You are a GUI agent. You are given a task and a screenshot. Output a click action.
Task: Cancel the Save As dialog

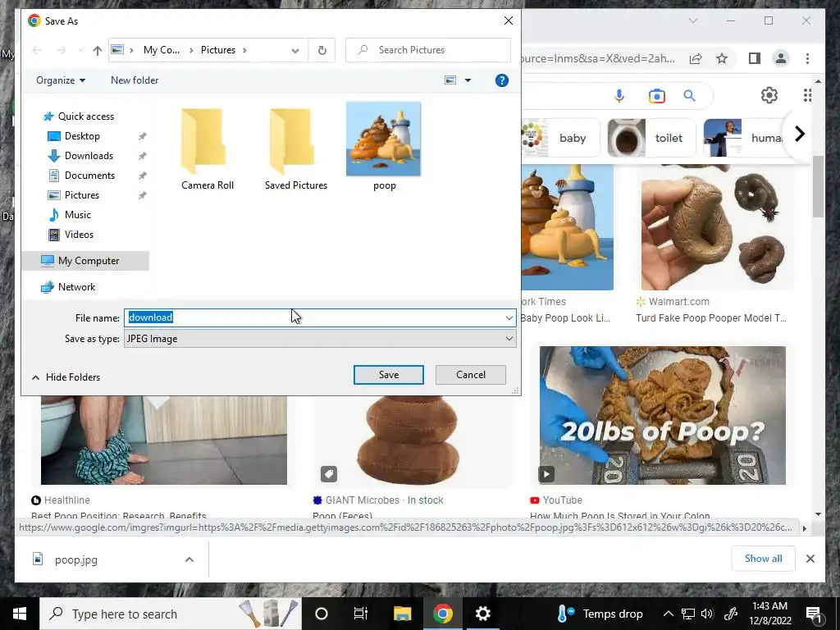coord(470,375)
